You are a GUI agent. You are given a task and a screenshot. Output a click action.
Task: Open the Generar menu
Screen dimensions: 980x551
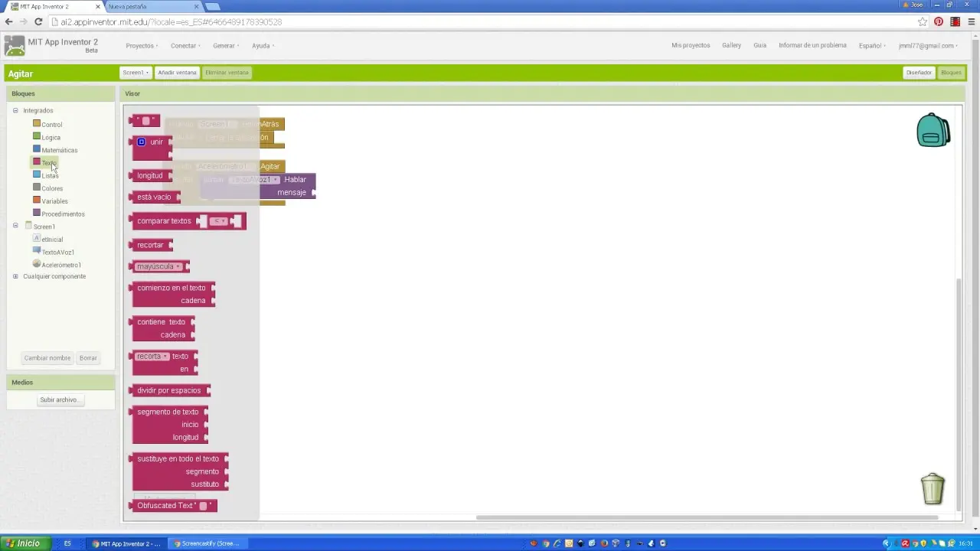(226, 46)
